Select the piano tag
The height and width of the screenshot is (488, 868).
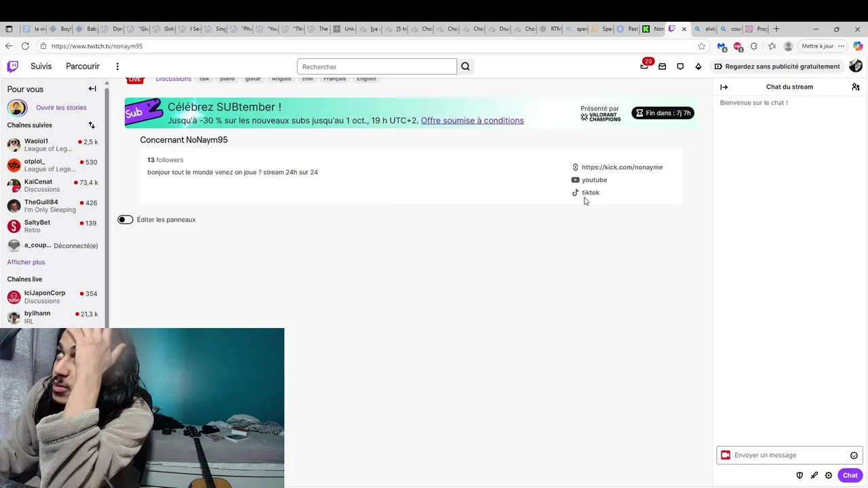pyautogui.click(x=227, y=79)
